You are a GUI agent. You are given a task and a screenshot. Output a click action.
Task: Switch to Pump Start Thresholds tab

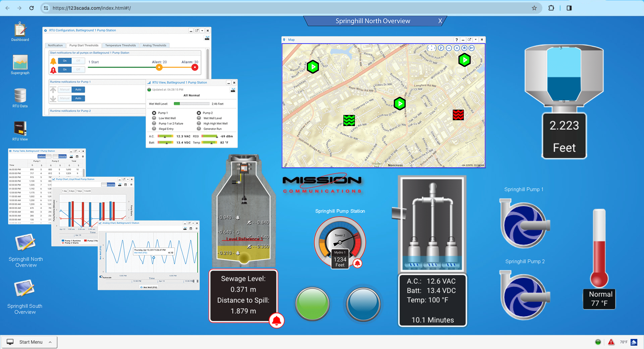point(84,45)
